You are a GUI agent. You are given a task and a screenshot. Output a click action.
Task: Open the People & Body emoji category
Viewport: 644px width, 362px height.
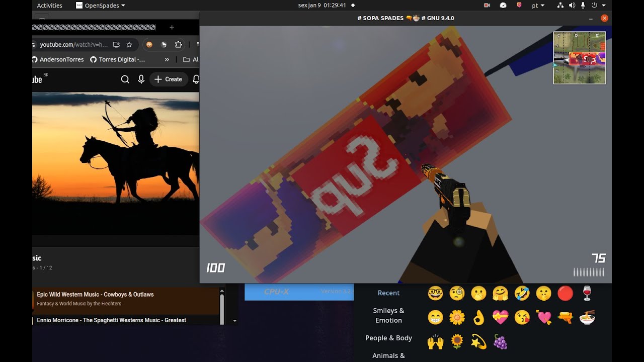[x=388, y=338]
